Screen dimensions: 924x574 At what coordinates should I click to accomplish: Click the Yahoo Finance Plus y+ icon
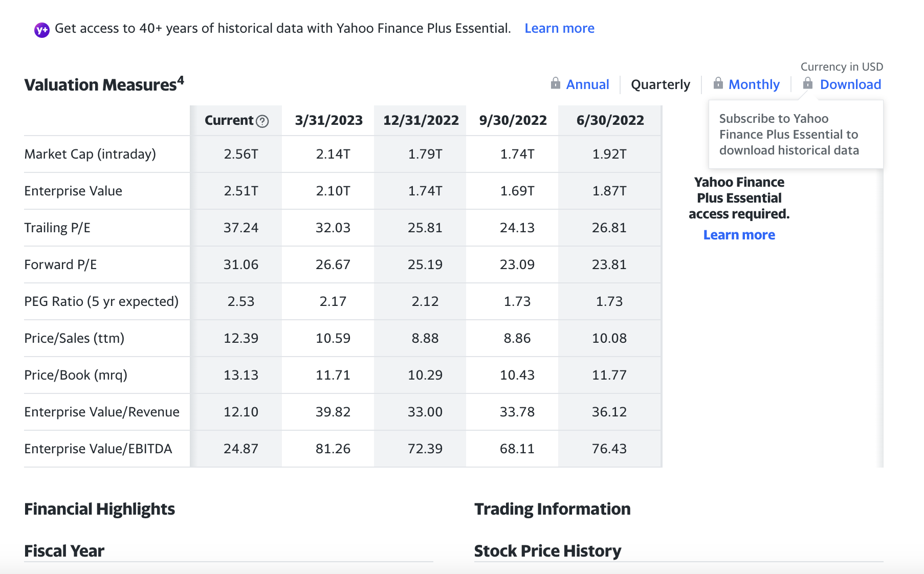(42, 29)
